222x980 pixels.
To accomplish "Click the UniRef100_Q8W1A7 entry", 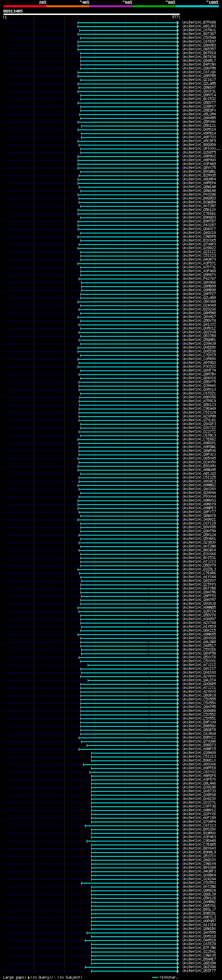I will click(x=199, y=88).
